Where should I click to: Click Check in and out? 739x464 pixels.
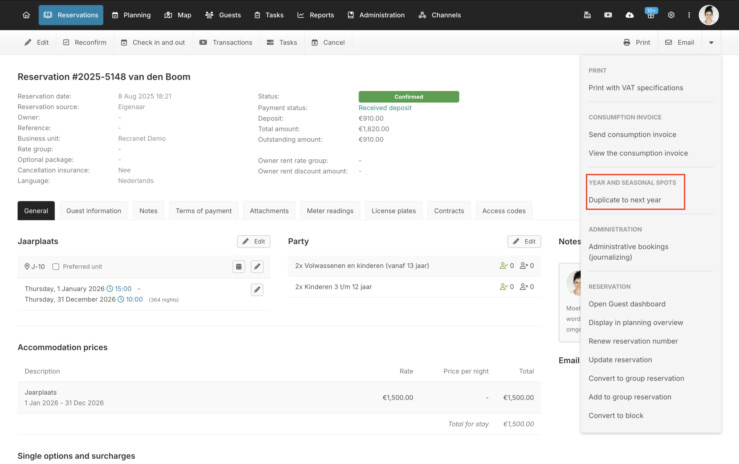tap(152, 42)
